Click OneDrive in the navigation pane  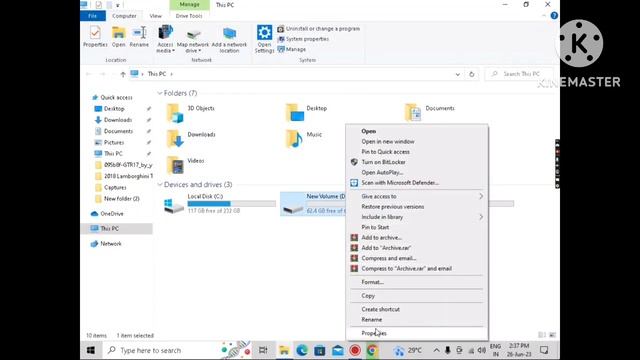pyautogui.click(x=111, y=214)
